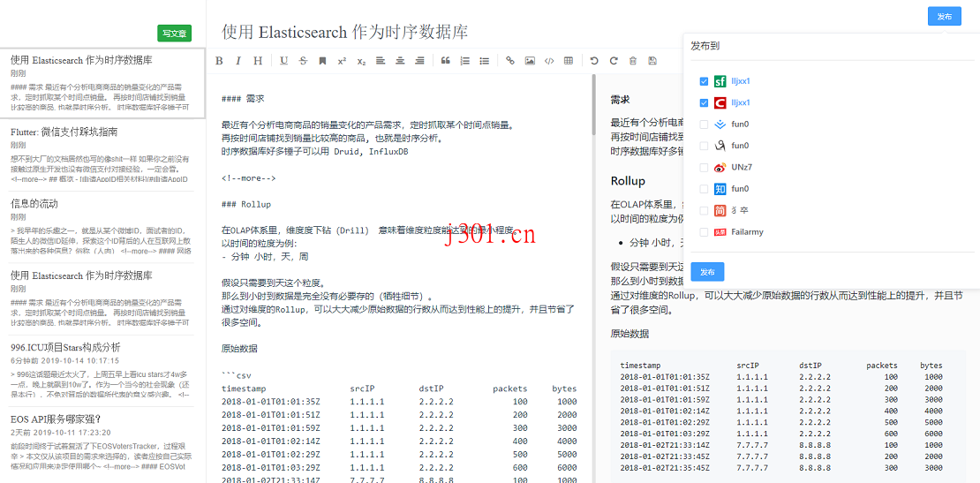Check the Weibo UNz7 account checkbox

coord(704,168)
